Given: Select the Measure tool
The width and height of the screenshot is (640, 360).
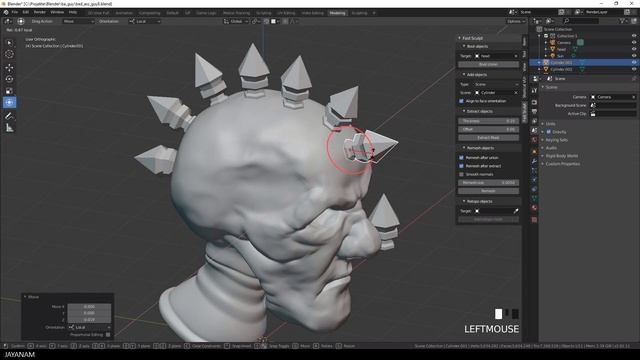Looking at the screenshot, I should (x=9, y=128).
